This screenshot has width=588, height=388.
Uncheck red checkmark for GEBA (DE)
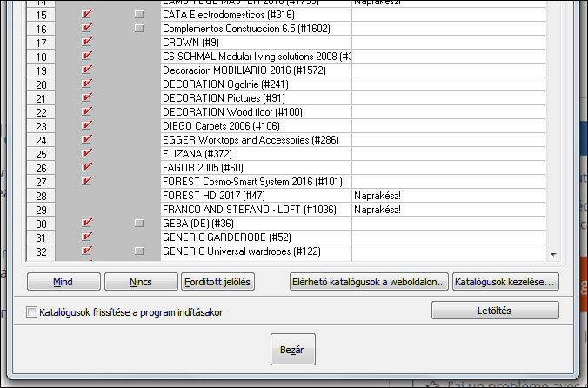coord(87,223)
